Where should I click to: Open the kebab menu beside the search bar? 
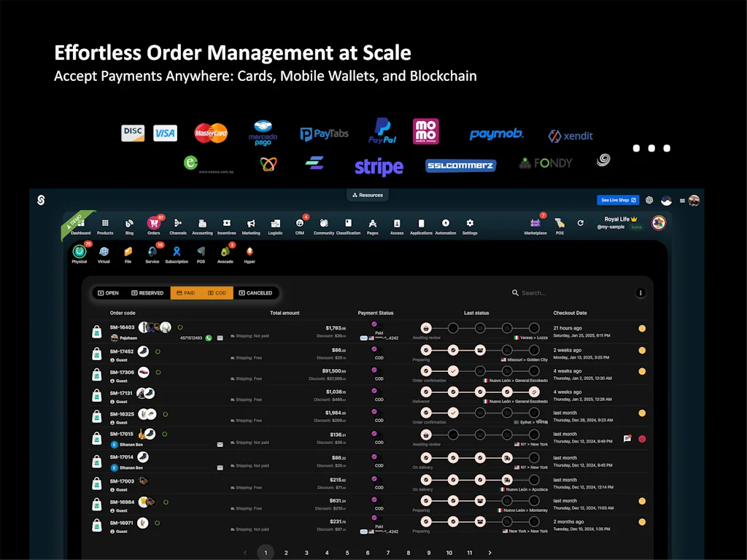(640, 292)
